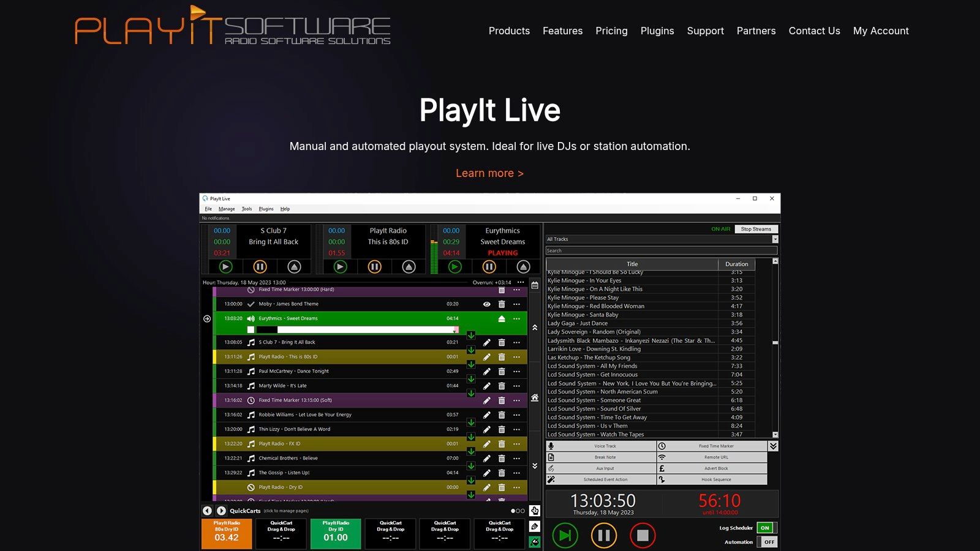Image resolution: width=980 pixels, height=551 pixels.
Task: Edit the S Club 7 log entry
Action: tap(486, 342)
